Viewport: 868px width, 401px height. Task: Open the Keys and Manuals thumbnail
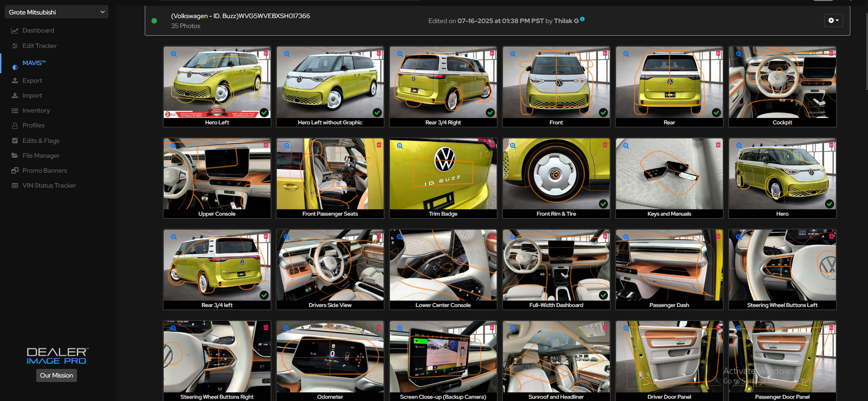pyautogui.click(x=669, y=174)
